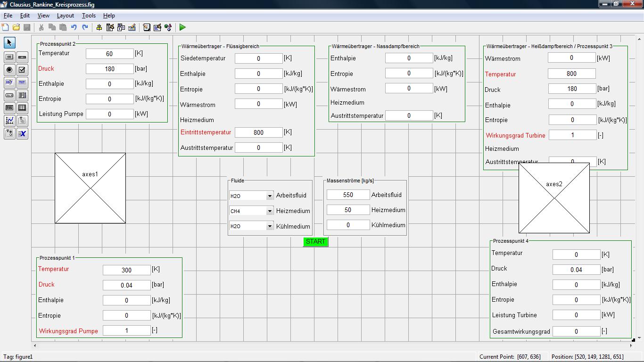Select the Axes palette tool

pyautogui.click(x=9, y=121)
